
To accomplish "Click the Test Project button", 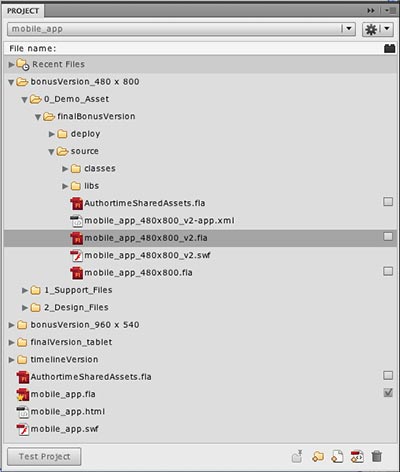I will tap(44, 456).
